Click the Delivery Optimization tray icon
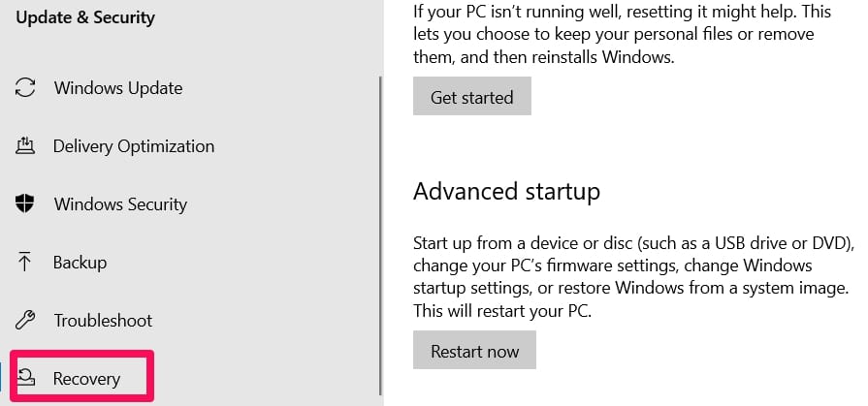 [x=25, y=146]
